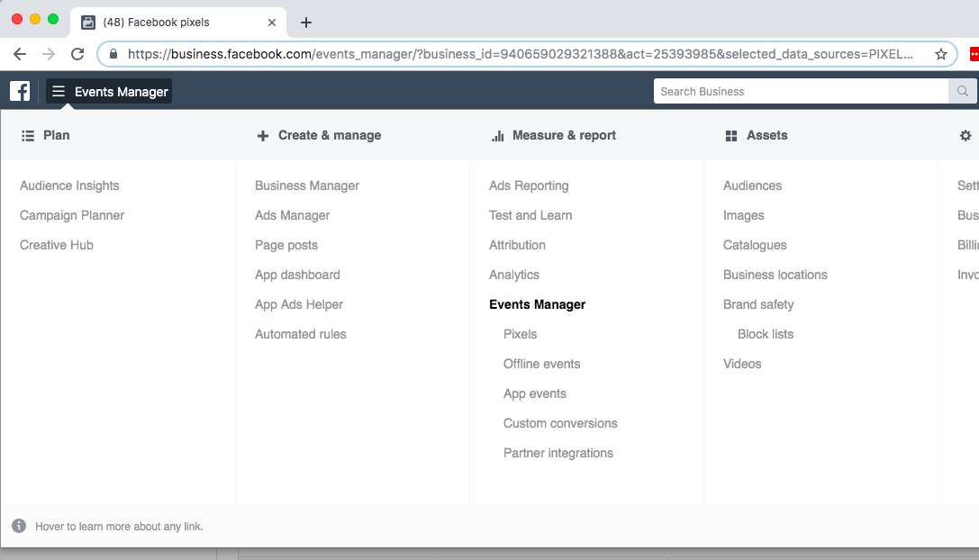Click the red browser extension icon

click(x=974, y=54)
